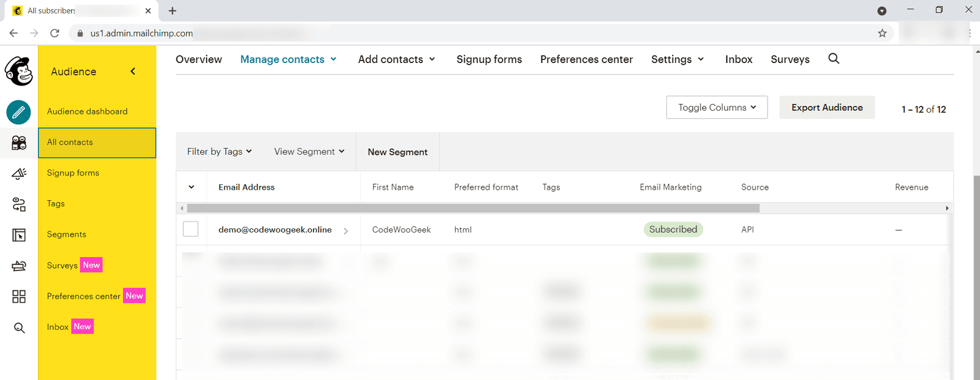This screenshot has width=980, height=380.
Task: Click the 1 - 12 of 12 count
Action: coord(924,110)
